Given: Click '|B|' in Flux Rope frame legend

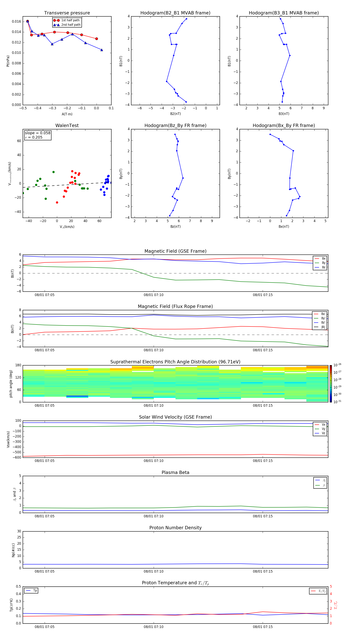Looking at the screenshot, I should pyautogui.click(x=320, y=327).
